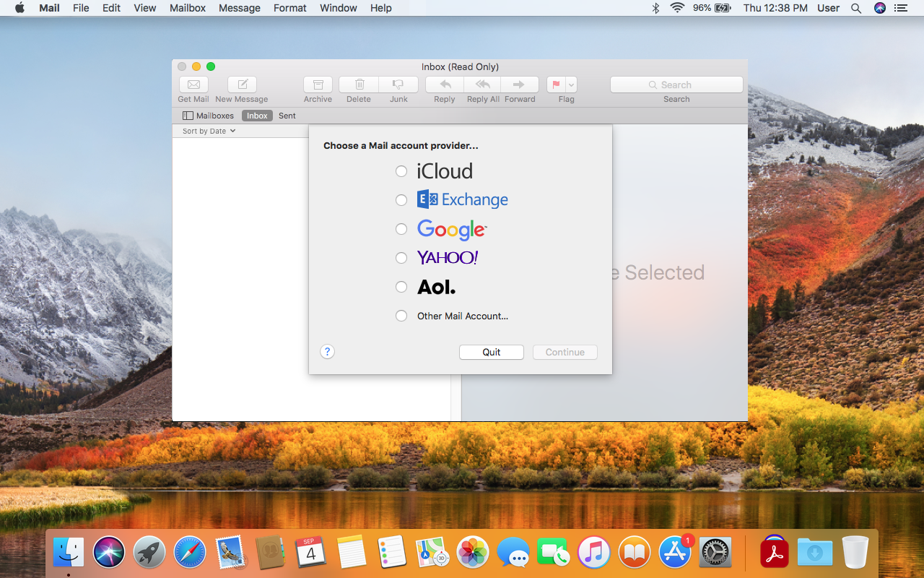
Task: Click the Reply arrow icon
Action: pyautogui.click(x=445, y=85)
